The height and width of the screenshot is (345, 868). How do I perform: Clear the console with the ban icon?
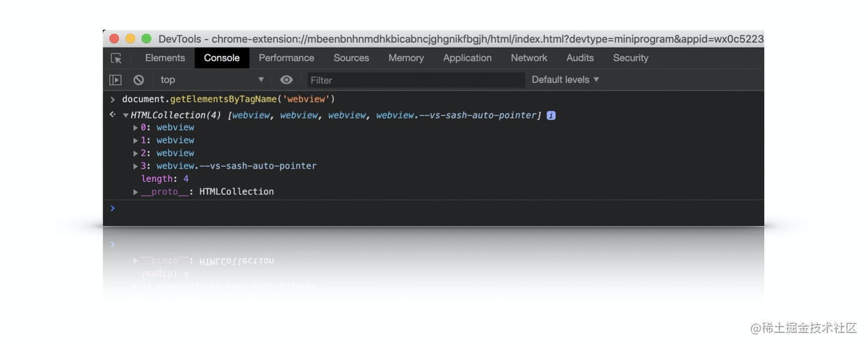tap(138, 80)
